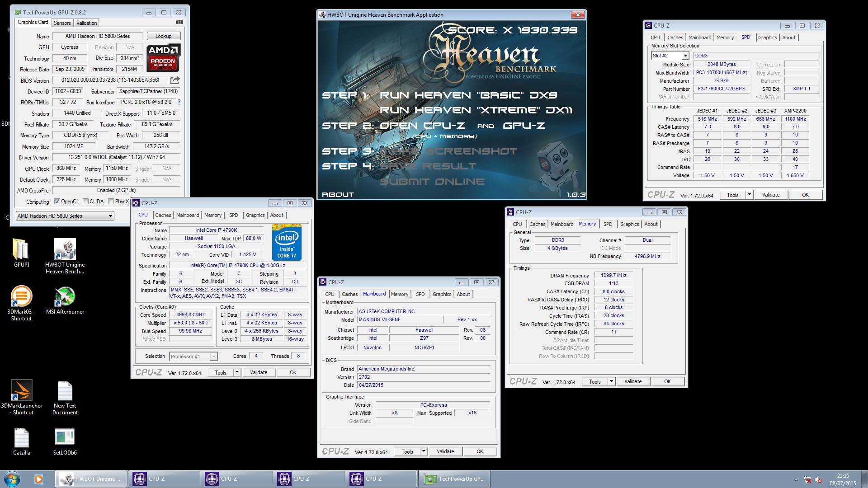The image size is (868, 488).
Task: Open Graphics tab in SPD window
Action: click(767, 38)
